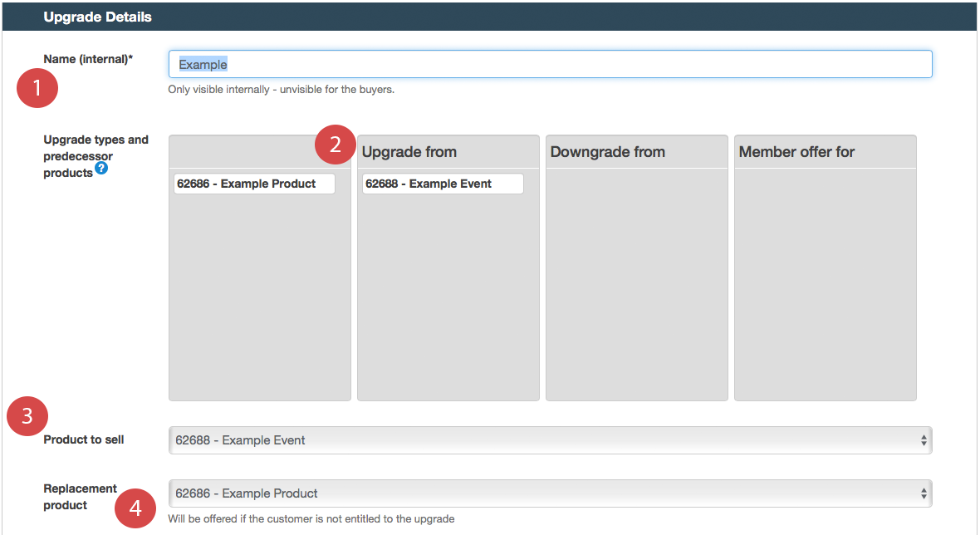Click the Product to sell label
980x535 pixels.
coord(84,439)
